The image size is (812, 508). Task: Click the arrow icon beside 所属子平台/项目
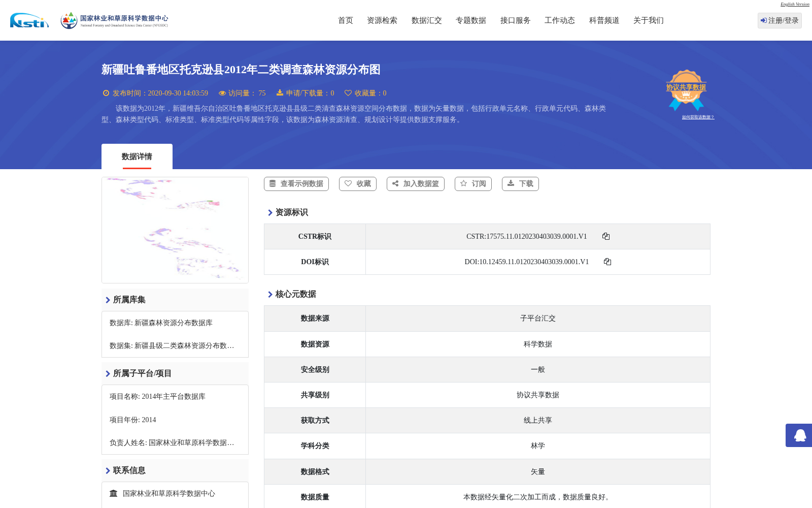[x=108, y=373]
